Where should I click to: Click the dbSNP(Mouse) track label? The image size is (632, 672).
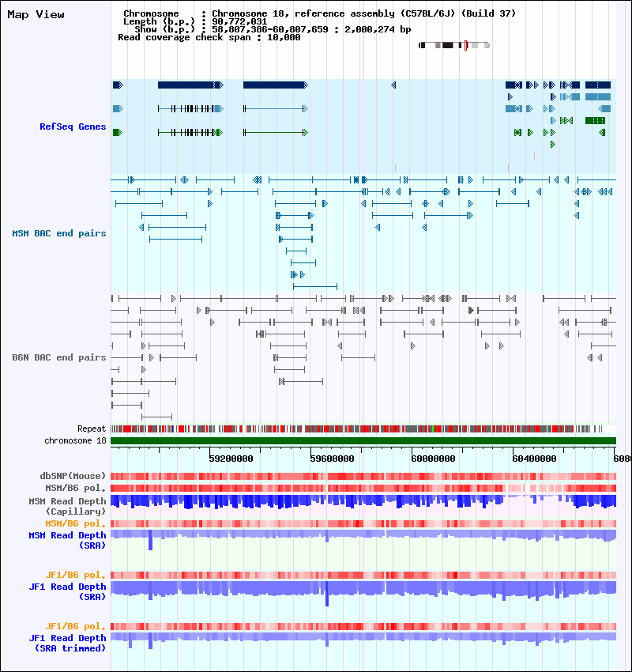(73, 476)
